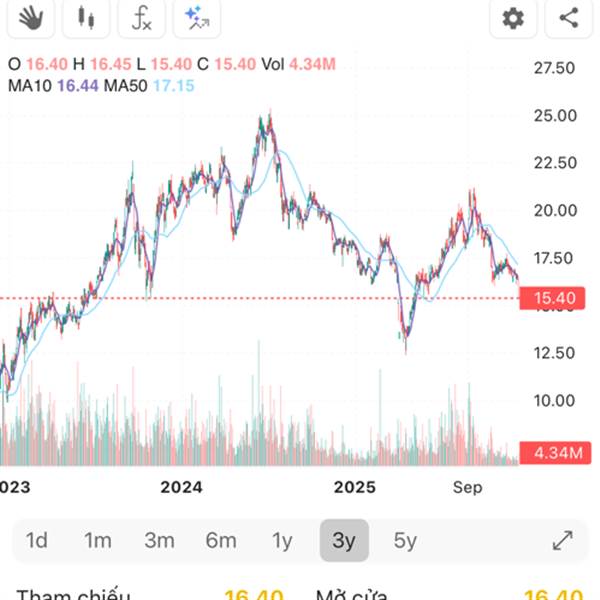Image resolution: width=600 pixels, height=600 pixels.
Task: Click the 4.34M volume axis label
Action: pyautogui.click(x=557, y=453)
